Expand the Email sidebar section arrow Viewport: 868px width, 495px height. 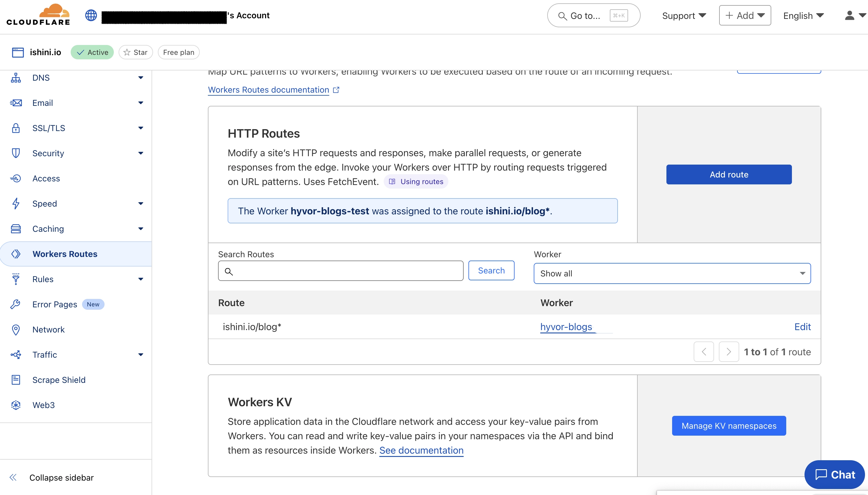click(x=140, y=103)
